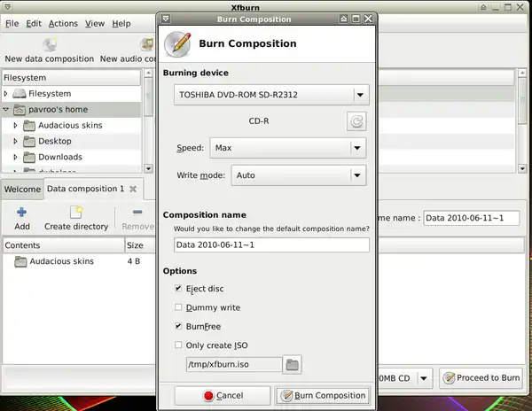Click the browse folder icon for ISO path
Screen dimensions: 532x411
[293, 364]
